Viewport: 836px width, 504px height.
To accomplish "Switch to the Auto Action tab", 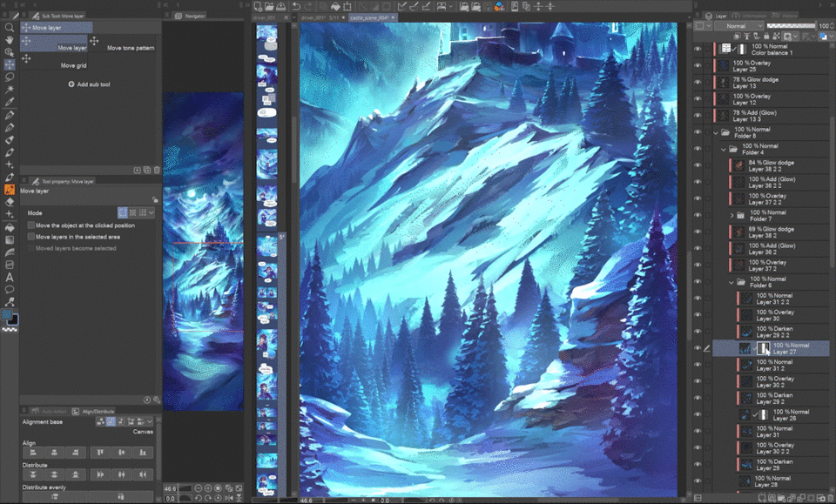I will (50, 412).
